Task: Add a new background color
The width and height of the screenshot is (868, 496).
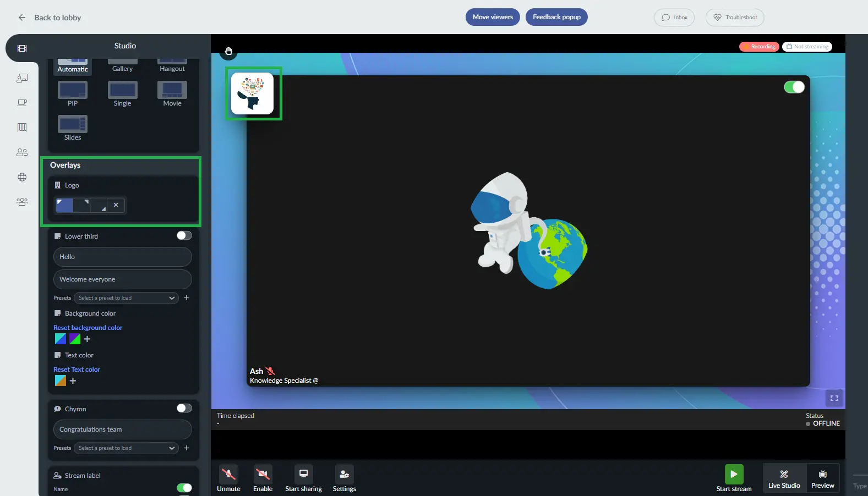Action: pos(87,339)
